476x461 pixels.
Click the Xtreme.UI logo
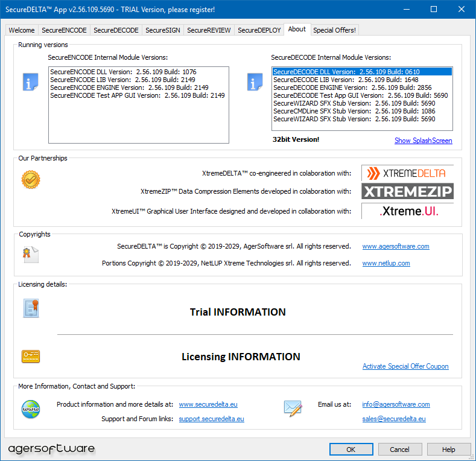(407, 211)
